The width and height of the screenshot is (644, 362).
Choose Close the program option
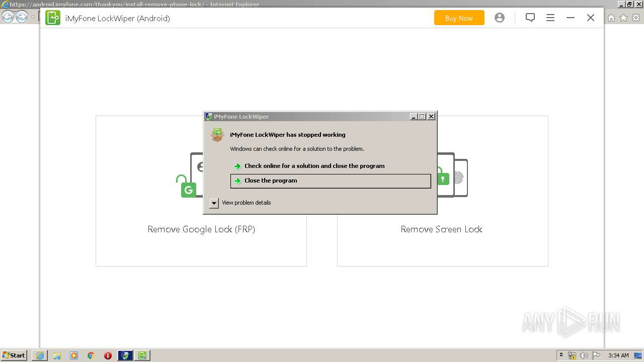coord(331,181)
